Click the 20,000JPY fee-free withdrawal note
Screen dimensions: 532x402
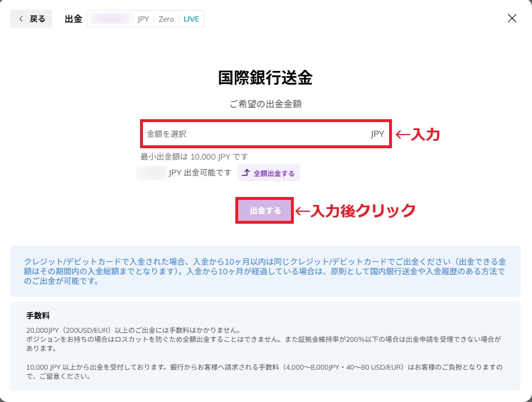[134, 330]
